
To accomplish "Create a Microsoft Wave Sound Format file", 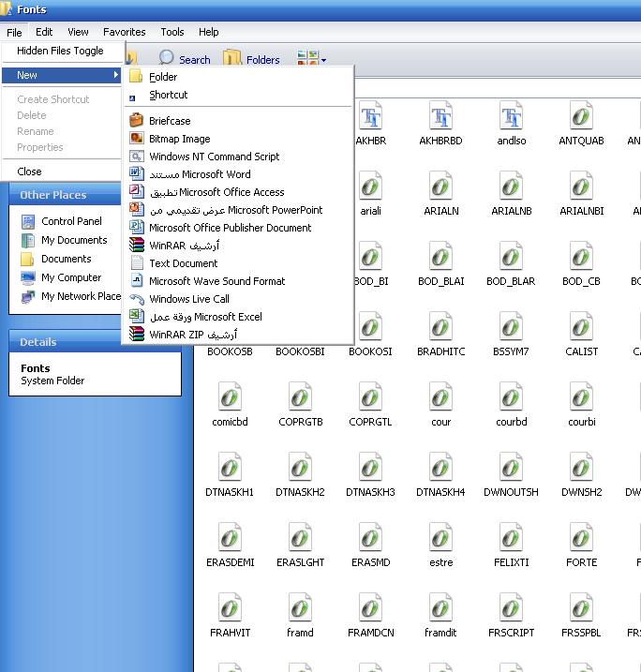I will (238, 281).
